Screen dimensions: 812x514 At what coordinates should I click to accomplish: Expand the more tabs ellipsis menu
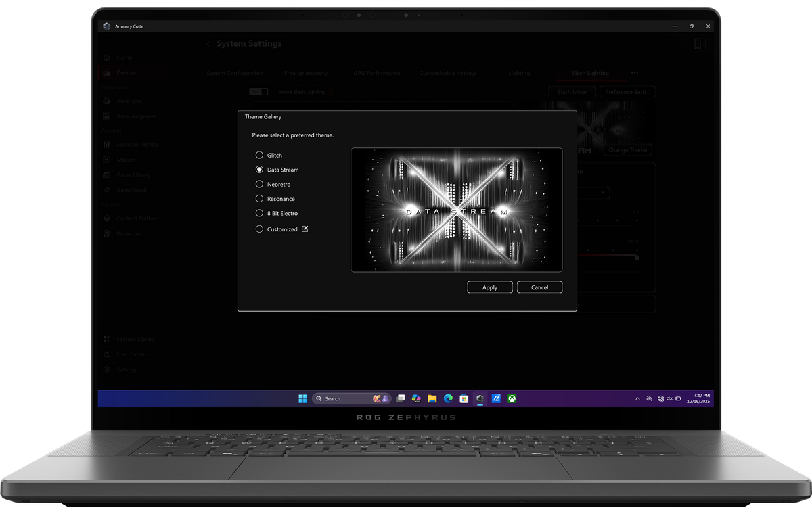coord(635,73)
